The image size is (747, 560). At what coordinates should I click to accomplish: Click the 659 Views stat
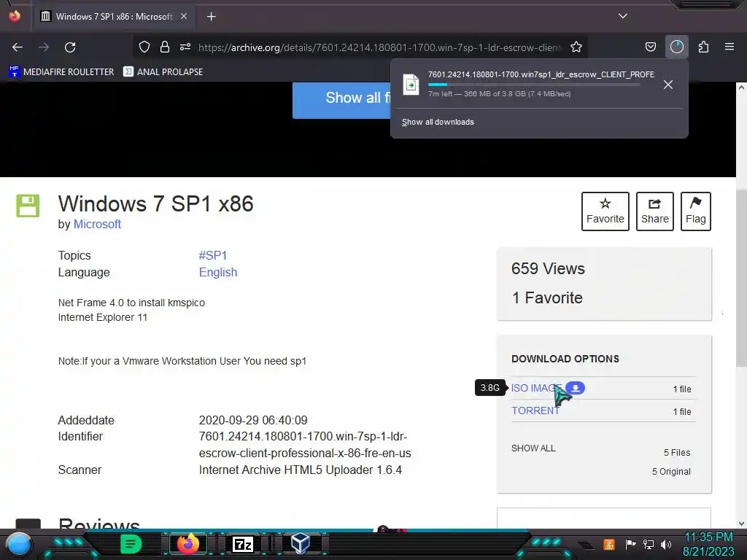[x=548, y=268]
